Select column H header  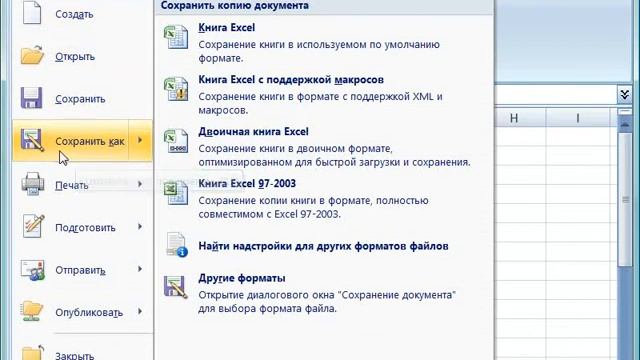pos(514,118)
